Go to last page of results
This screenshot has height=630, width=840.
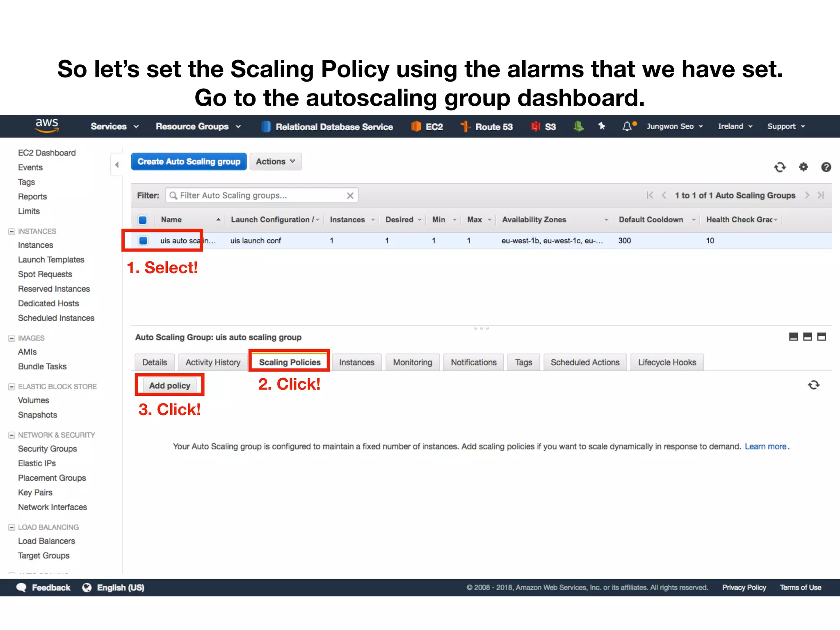click(x=821, y=195)
